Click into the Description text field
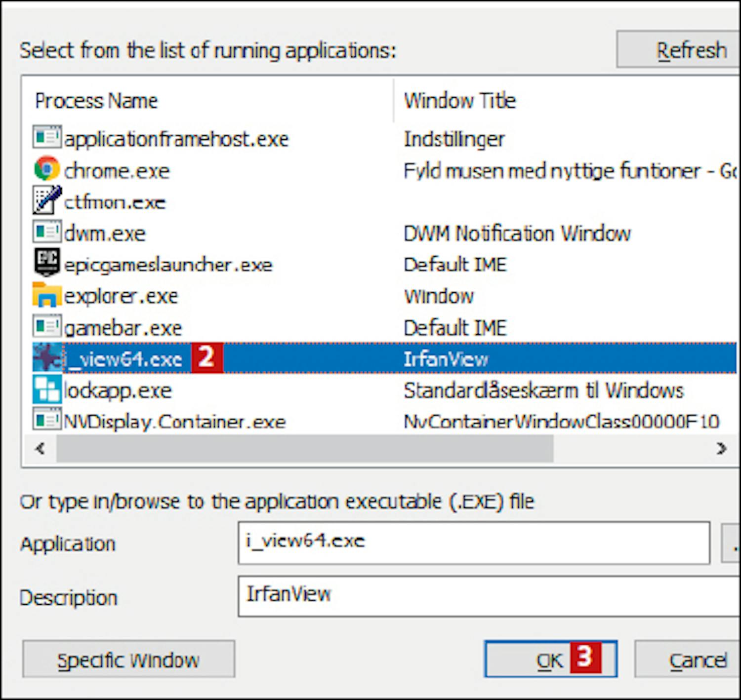The width and height of the screenshot is (741, 700). point(488,595)
